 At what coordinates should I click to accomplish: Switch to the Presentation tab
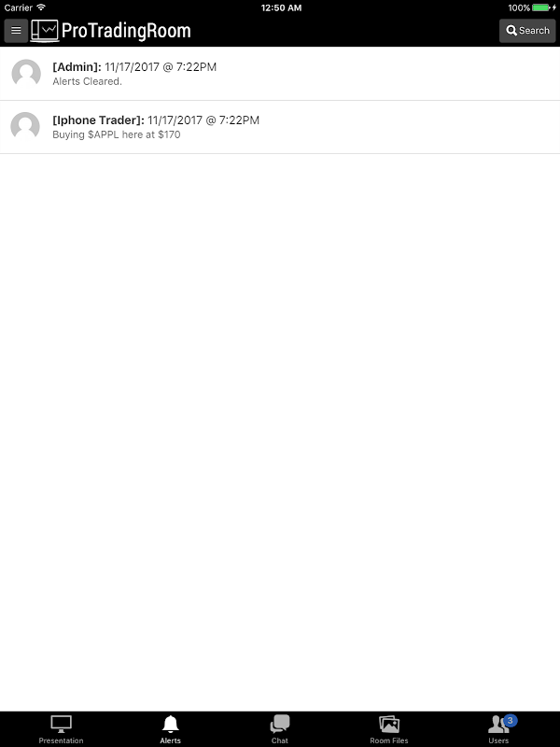point(61,729)
